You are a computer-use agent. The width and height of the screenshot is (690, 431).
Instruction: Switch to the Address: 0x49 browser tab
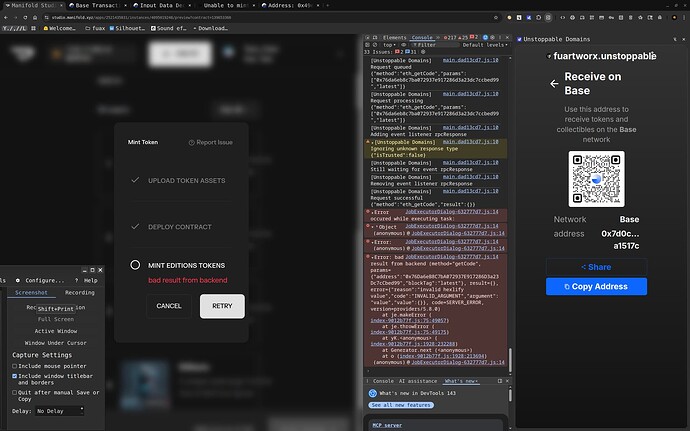[x=290, y=5]
